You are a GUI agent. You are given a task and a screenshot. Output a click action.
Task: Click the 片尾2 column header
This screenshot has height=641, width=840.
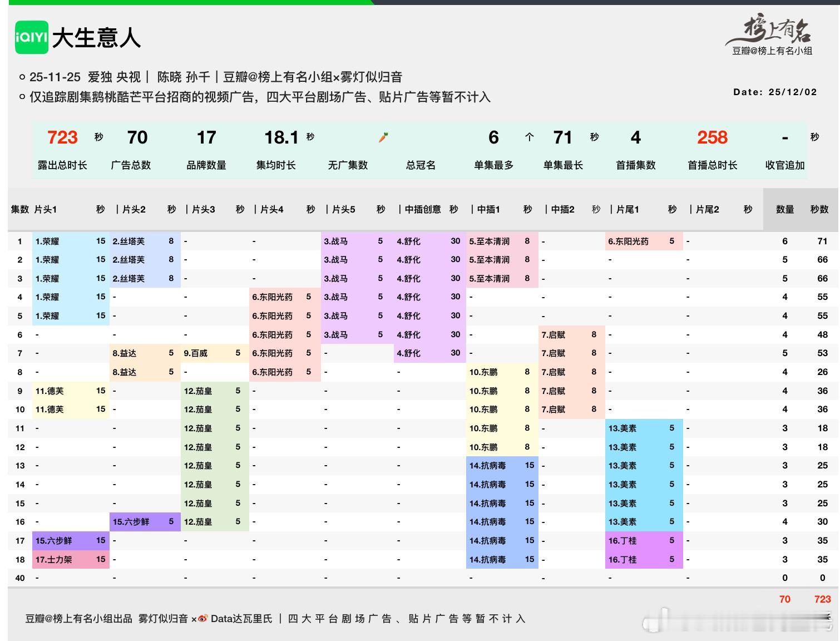tap(708, 209)
